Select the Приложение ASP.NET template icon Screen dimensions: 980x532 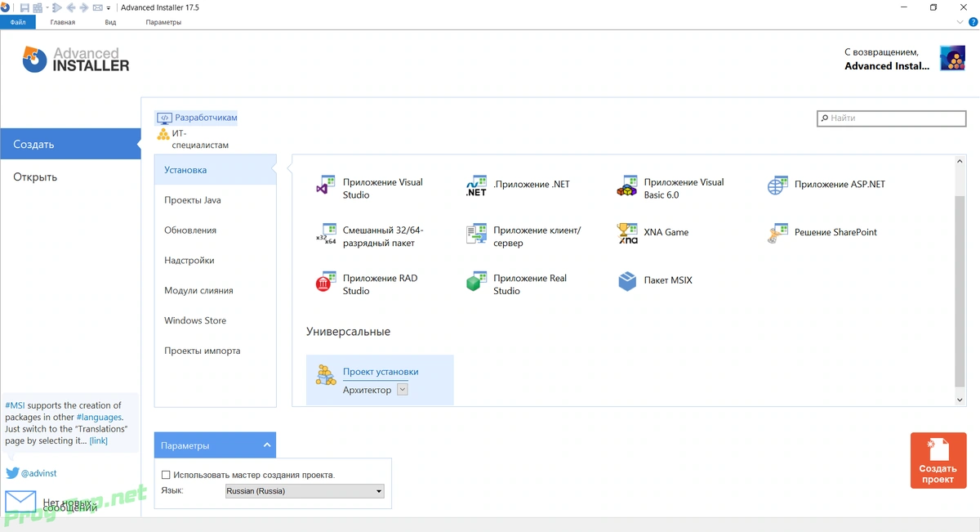[777, 186]
